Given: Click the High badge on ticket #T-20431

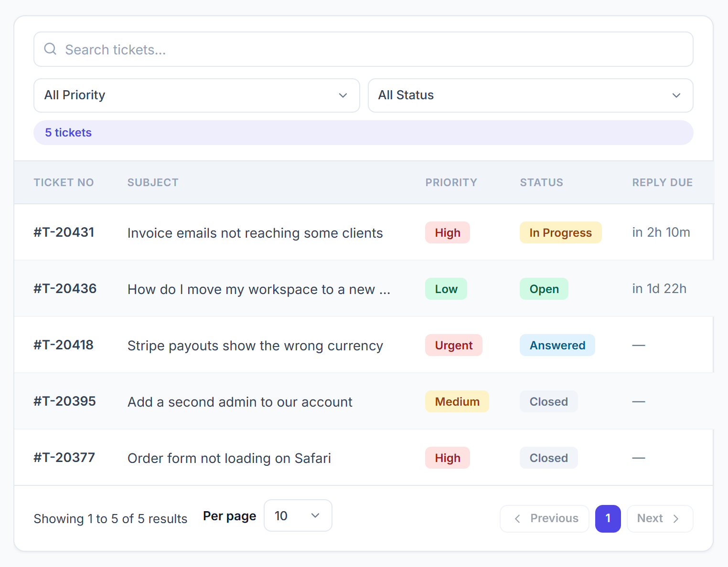Looking at the screenshot, I should pyautogui.click(x=448, y=232).
